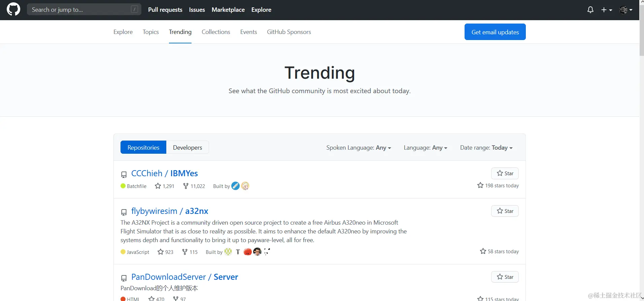Go to the Topics tab
The width and height of the screenshot is (644, 301).
[x=150, y=32]
